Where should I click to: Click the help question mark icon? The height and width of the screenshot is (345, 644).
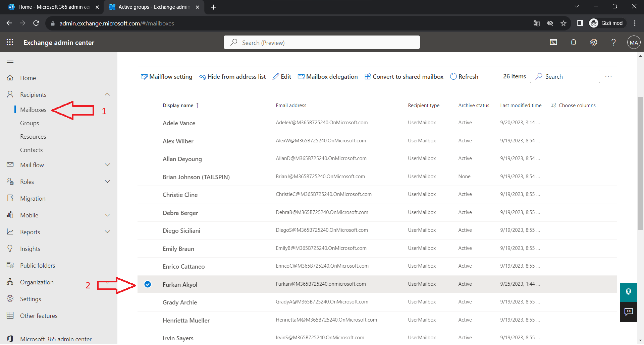[613, 42]
